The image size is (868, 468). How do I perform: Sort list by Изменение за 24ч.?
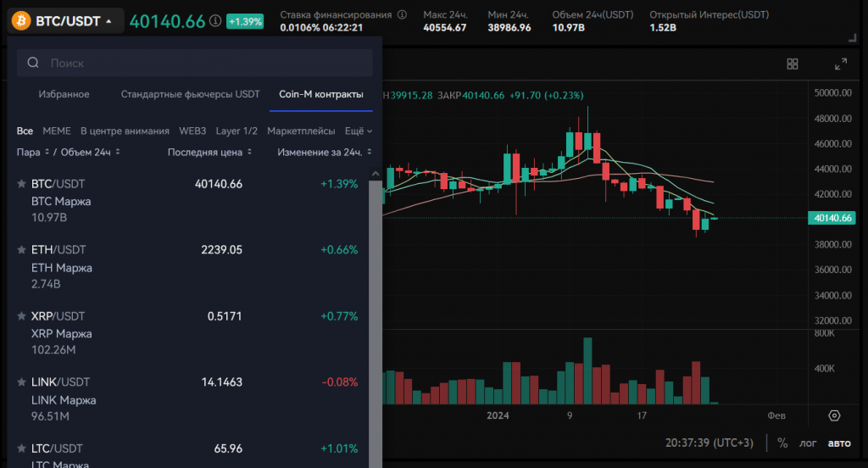coord(324,152)
